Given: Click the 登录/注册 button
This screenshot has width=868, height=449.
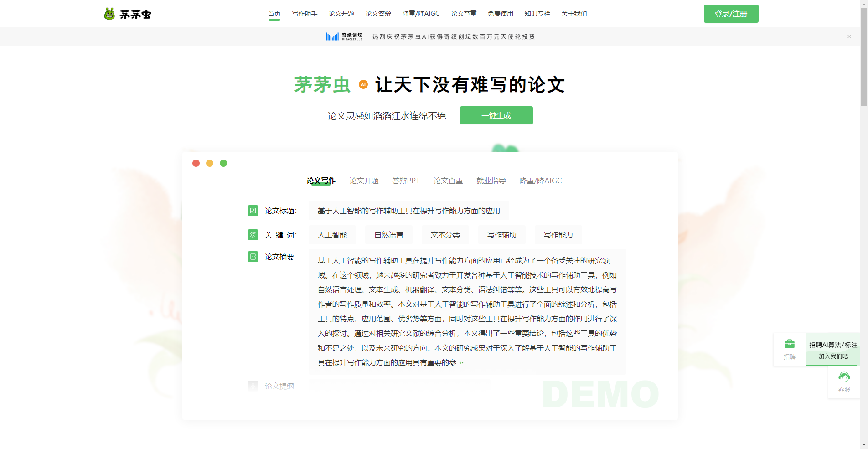Looking at the screenshot, I should click(731, 14).
